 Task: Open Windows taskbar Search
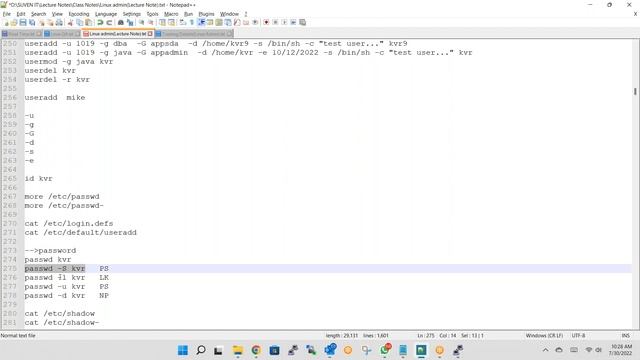(x=200, y=350)
